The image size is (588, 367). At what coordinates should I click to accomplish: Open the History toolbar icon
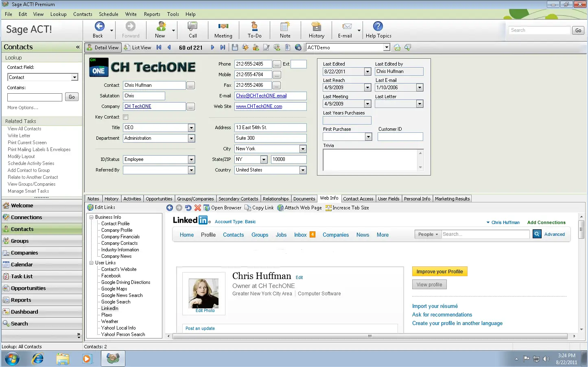pyautogui.click(x=316, y=30)
